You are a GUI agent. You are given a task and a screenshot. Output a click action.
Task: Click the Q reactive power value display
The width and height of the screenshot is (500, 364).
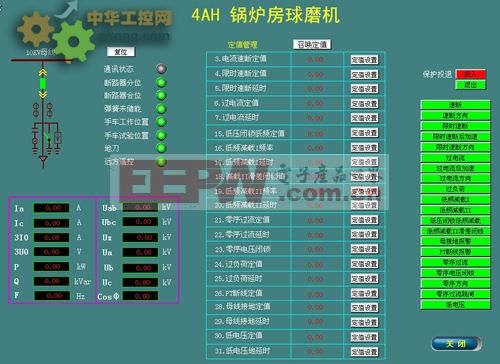coord(52,281)
